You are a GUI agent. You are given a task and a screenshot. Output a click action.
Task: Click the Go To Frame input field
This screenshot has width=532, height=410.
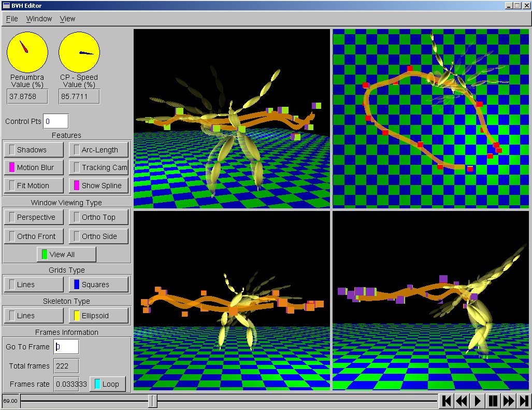[66, 347]
